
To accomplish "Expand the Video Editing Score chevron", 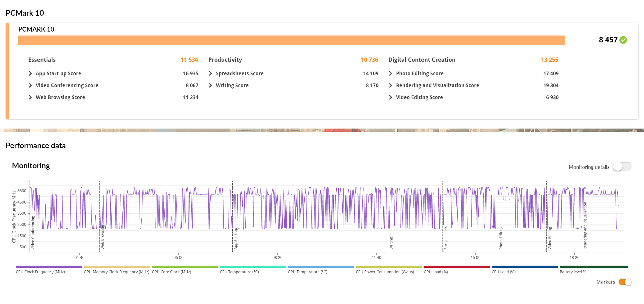I will [391, 97].
